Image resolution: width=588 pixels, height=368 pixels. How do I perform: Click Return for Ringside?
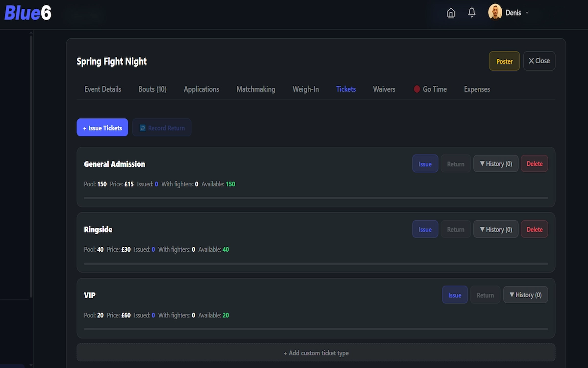tap(456, 230)
